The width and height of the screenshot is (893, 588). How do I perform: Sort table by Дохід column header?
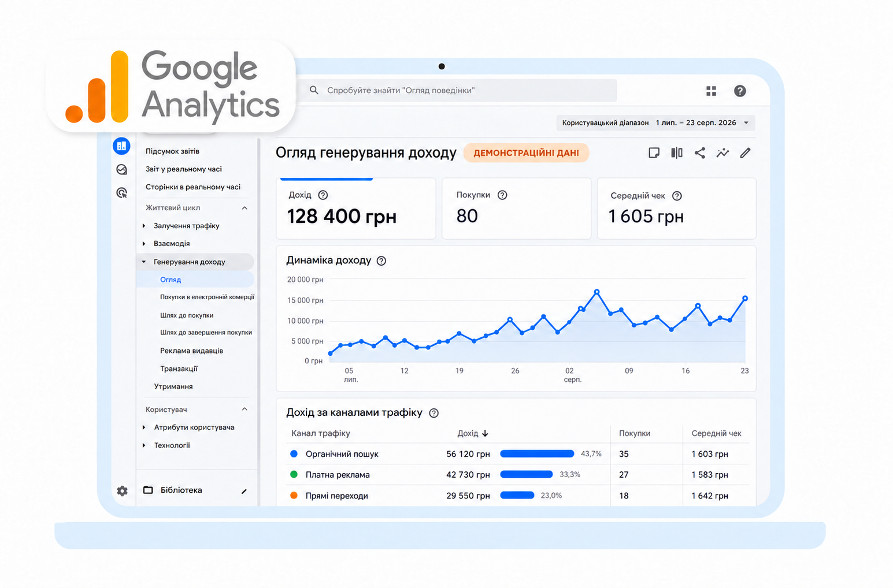click(x=473, y=433)
